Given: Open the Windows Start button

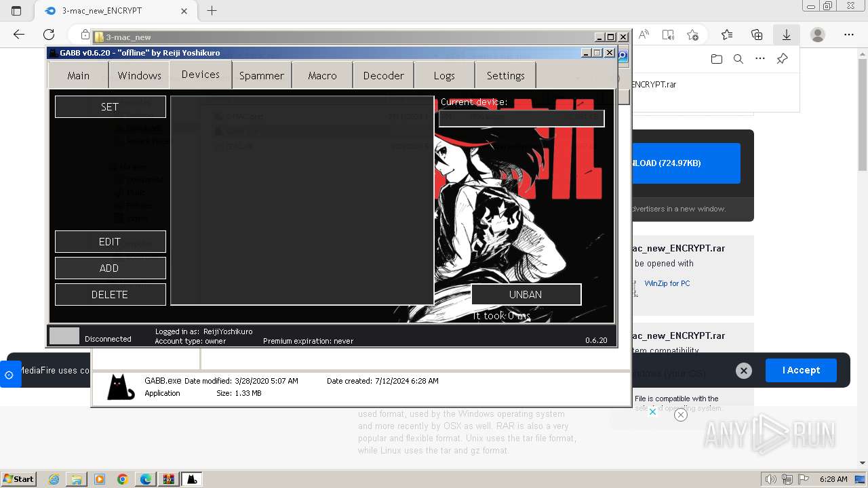Looking at the screenshot, I should click(19, 479).
